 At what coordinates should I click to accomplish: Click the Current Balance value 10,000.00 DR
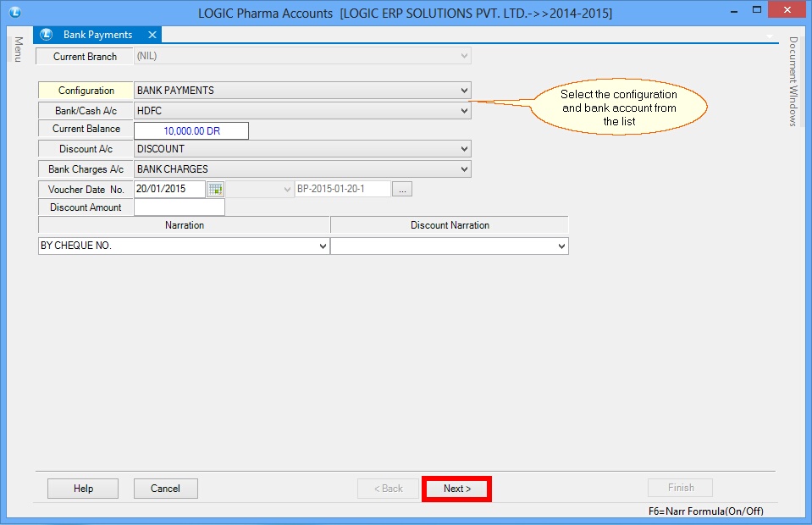(x=191, y=131)
